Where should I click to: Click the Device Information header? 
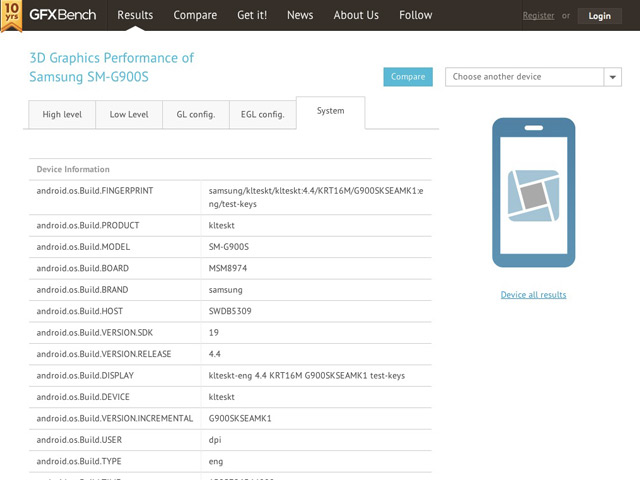[x=73, y=169]
